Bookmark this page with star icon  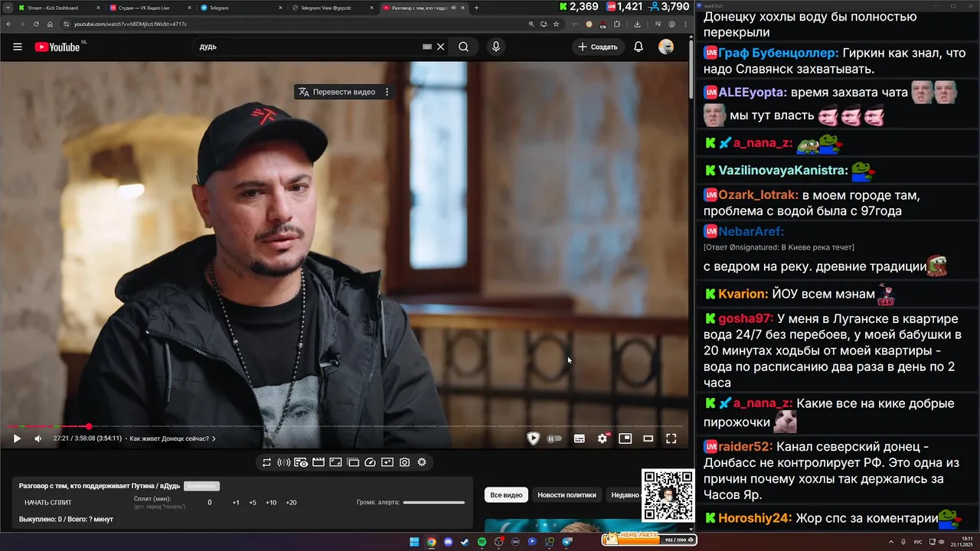556,24
